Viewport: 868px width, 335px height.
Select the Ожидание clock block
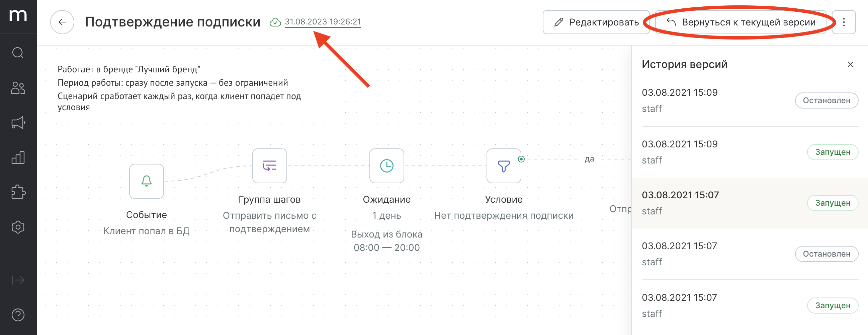386,165
